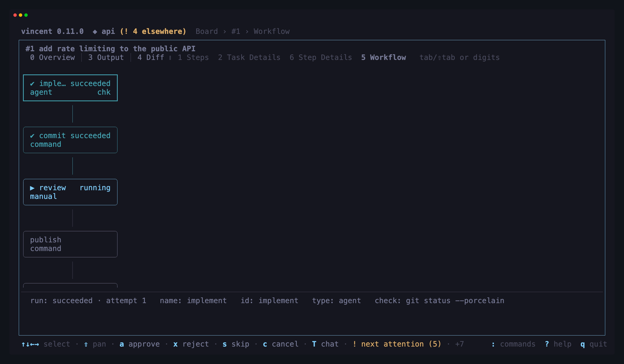
Task: Click 'type: agent' in details bar
Action: click(x=336, y=301)
